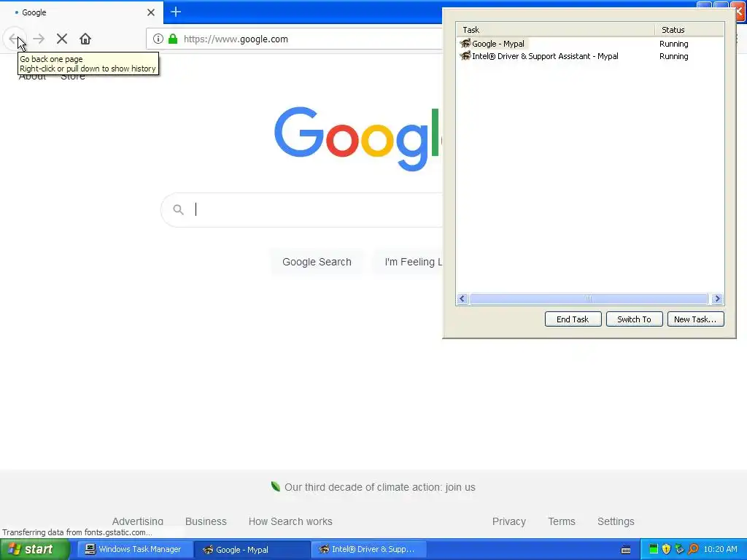Click the horizontal scrollbar thumb in task list
The image size is (747, 560).
pos(589,298)
